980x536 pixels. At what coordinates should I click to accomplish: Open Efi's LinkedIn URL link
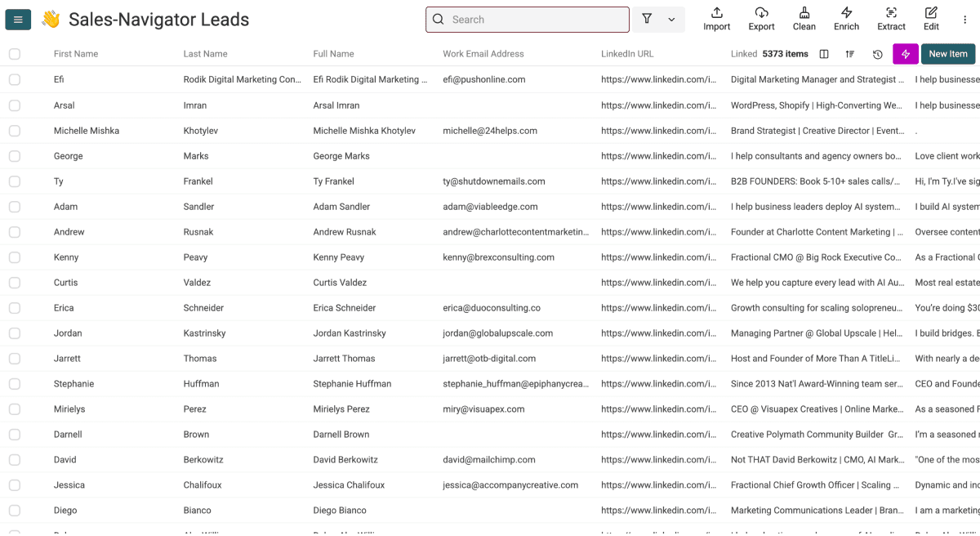click(659, 79)
